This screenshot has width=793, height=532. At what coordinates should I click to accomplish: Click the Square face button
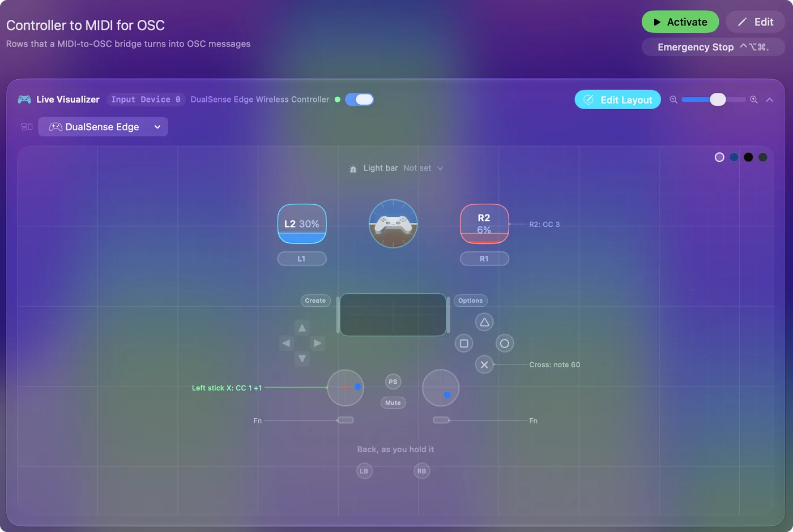coord(464,343)
